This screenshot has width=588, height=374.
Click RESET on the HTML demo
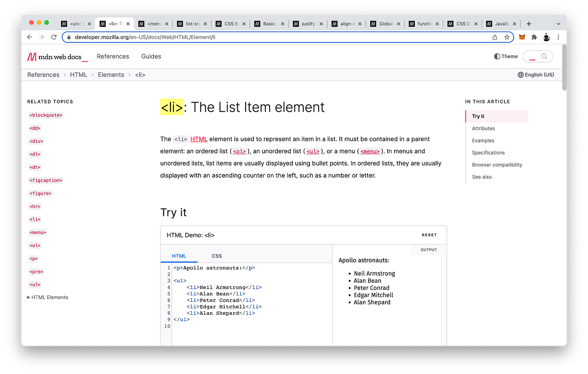pyautogui.click(x=429, y=235)
